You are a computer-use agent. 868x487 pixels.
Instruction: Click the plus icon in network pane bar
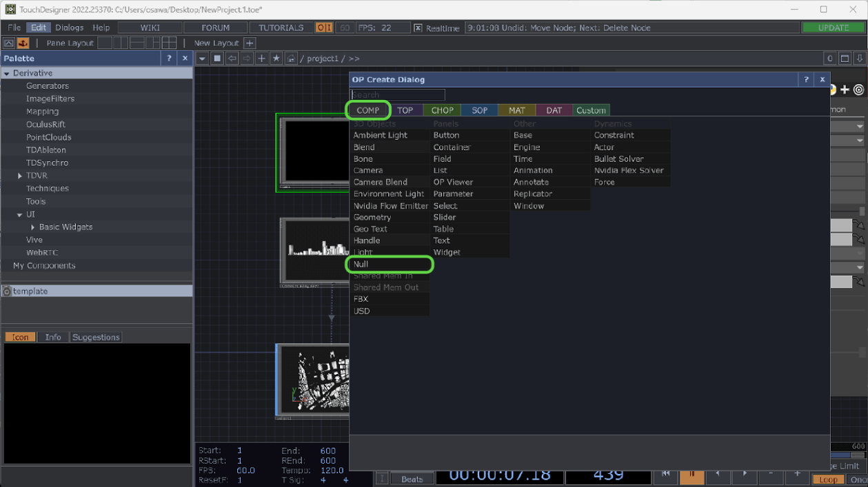261,59
